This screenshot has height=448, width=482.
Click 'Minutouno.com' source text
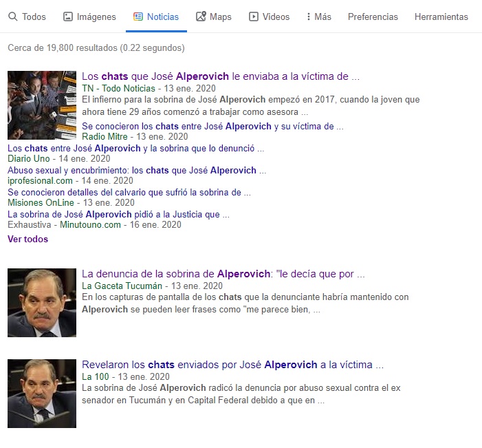pyautogui.click(x=90, y=224)
